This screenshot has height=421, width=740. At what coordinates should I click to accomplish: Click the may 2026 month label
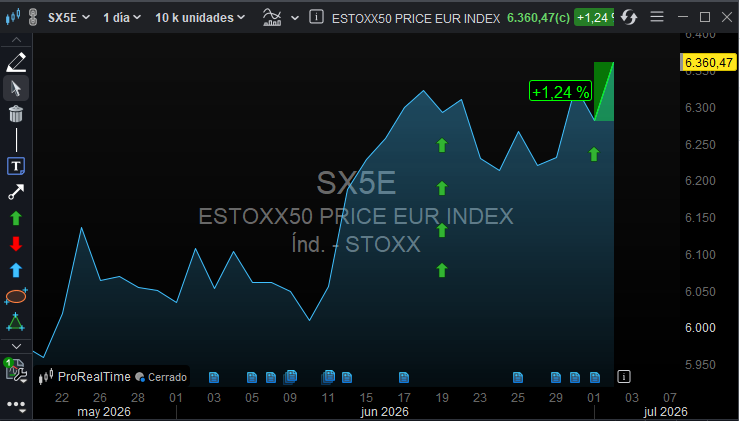point(103,412)
